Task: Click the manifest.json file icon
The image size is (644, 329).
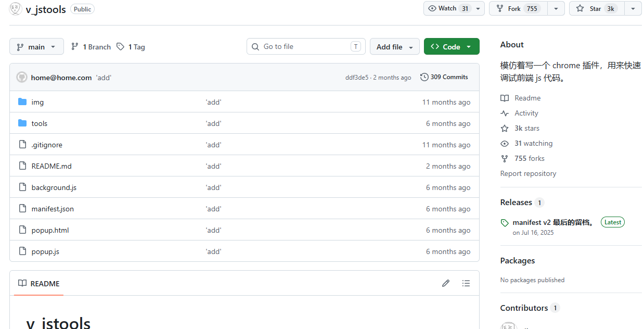Action: pyautogui.click(x=22, y=208)
